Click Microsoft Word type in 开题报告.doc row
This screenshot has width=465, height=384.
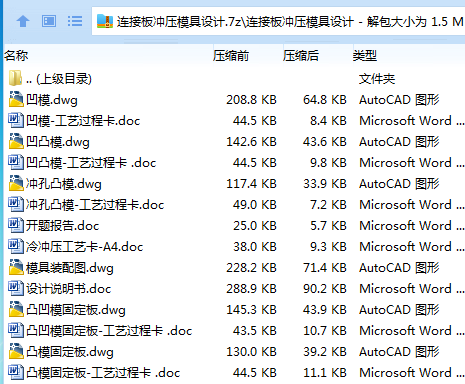click(x=411, y=226)
